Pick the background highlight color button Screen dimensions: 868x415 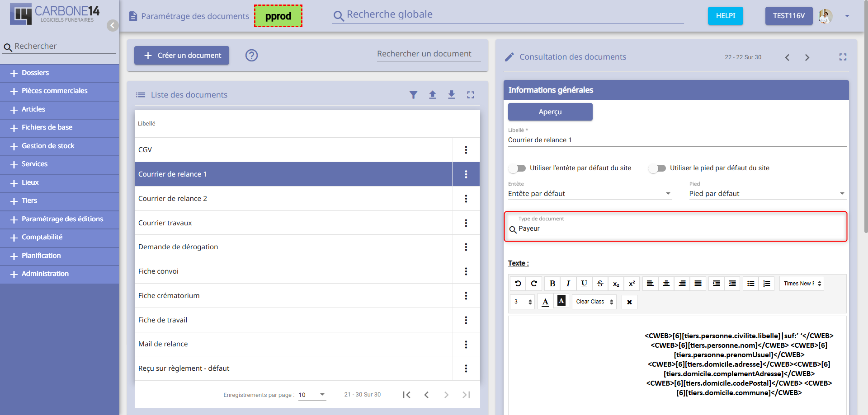[561, 301]
